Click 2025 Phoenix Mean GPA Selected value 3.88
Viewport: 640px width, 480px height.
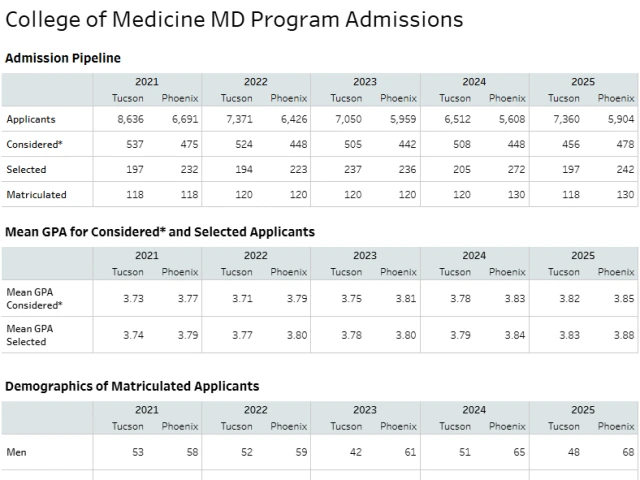pyautogui.click(x=624, y=335)
